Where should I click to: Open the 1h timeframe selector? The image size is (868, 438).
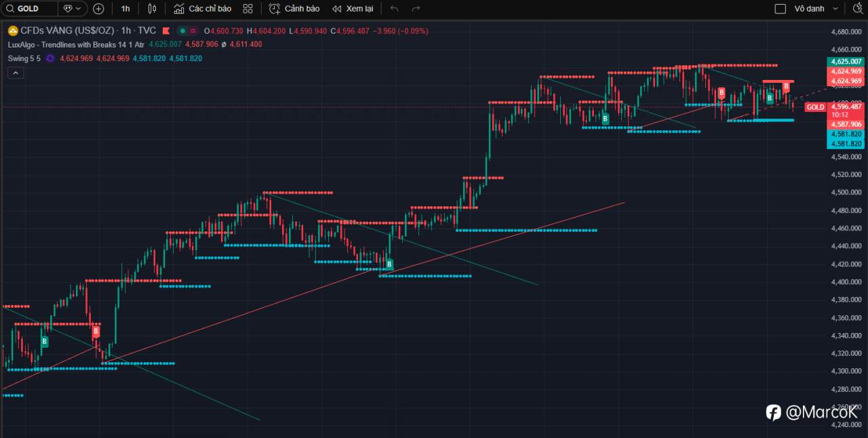coord(125,9)
